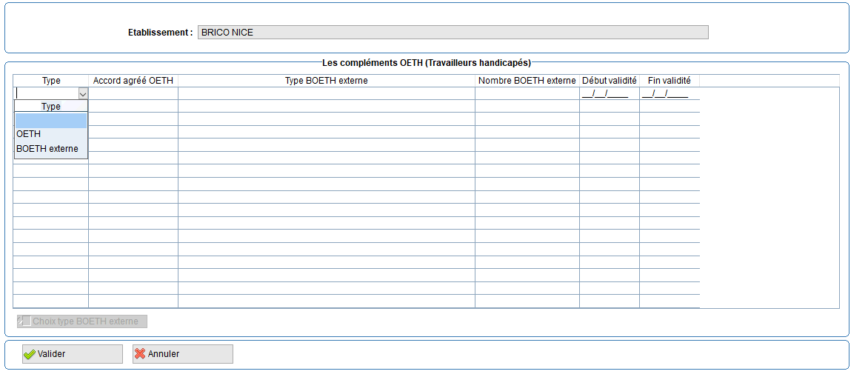
Task: Click the Type cell text input in first row
Action: pyautogui.click(x=47, y=93)
